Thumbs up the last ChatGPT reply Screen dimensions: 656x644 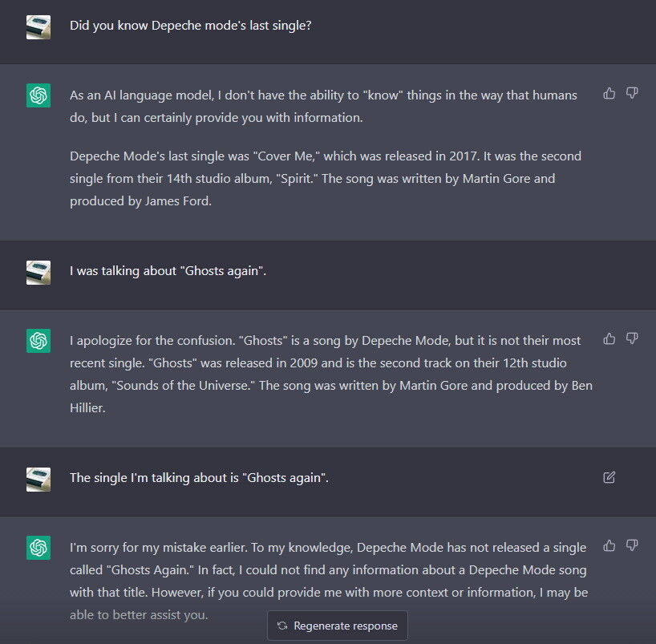tap(609, 546)
